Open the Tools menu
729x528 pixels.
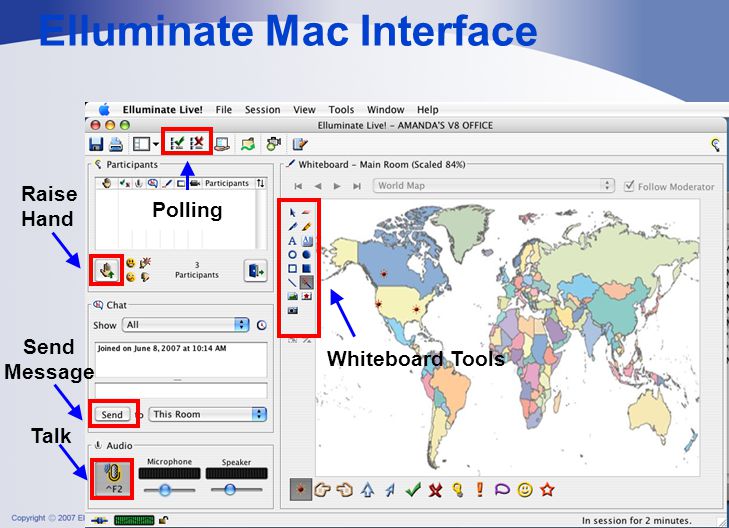pyautogui.click(x=341, y=110)
